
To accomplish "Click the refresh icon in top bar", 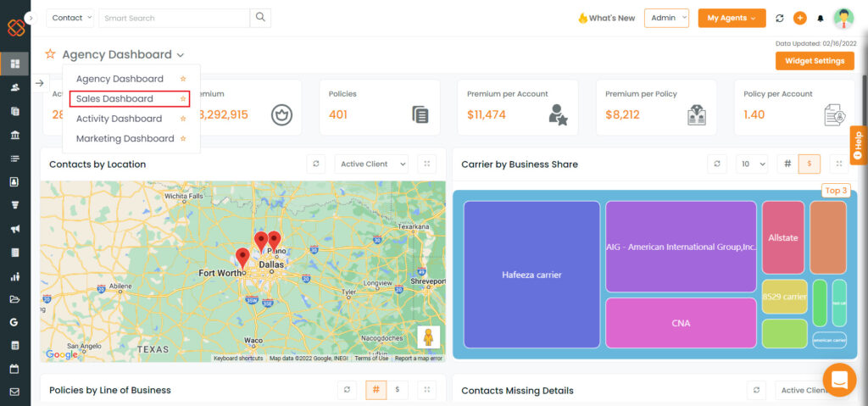I will click(780, 18).
